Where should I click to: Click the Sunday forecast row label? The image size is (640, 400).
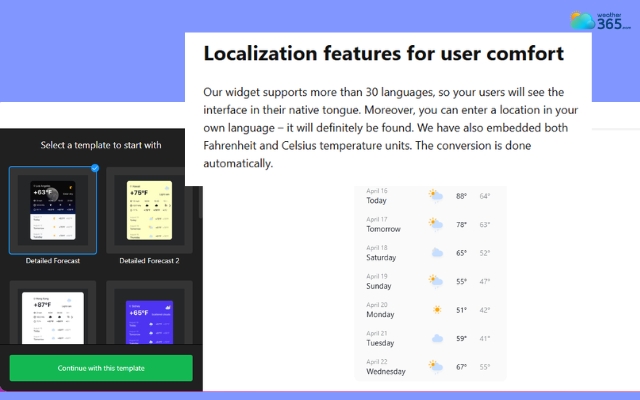(378, 286)
